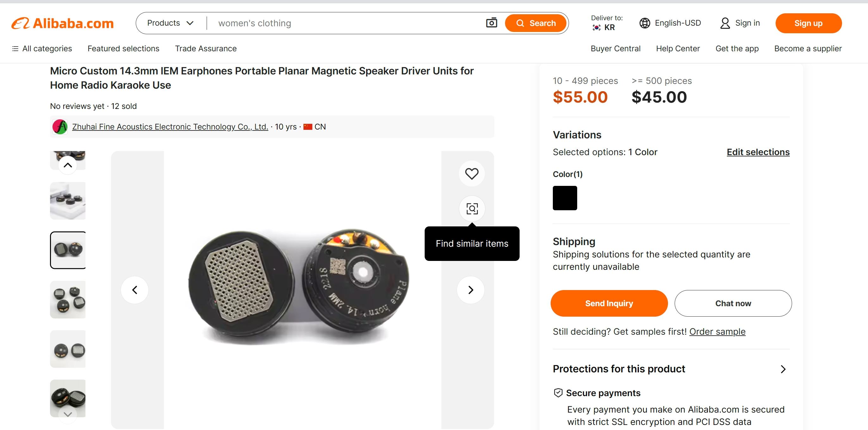Click the Alibaba.com logo

click(63, 23)
